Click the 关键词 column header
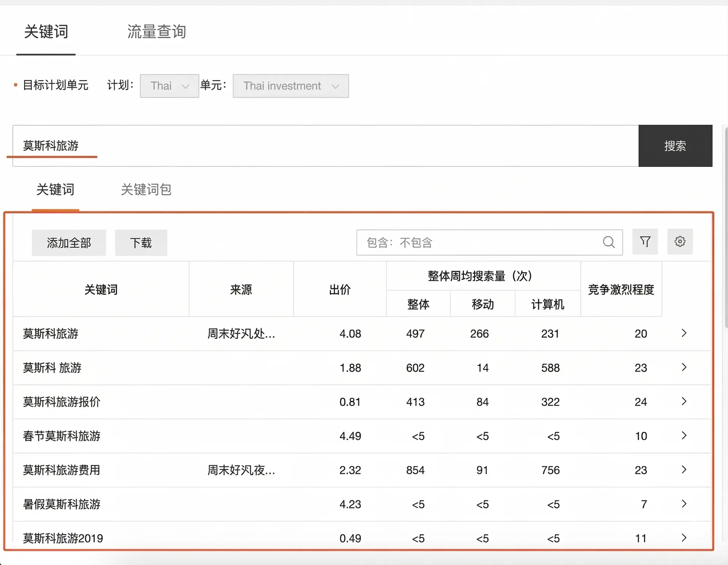This screenshot has width=728, height=565. coord(101,290)
